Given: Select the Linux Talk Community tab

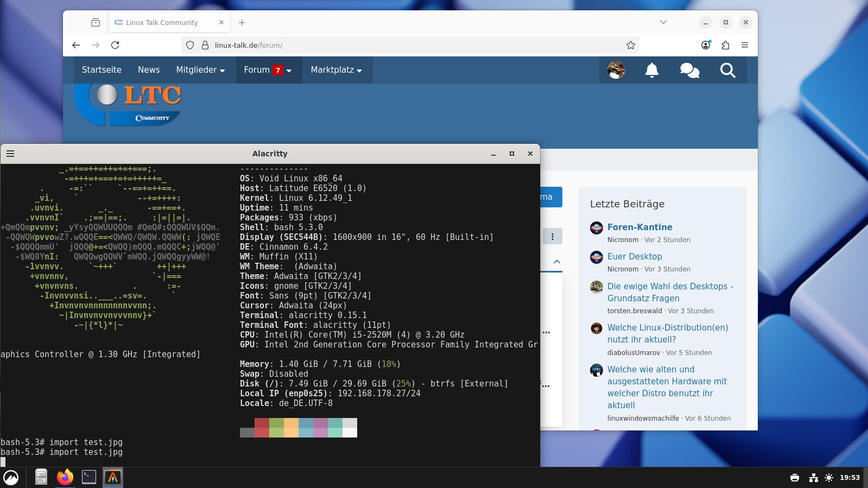Looking at the screenshot, I should pos(162,22).
